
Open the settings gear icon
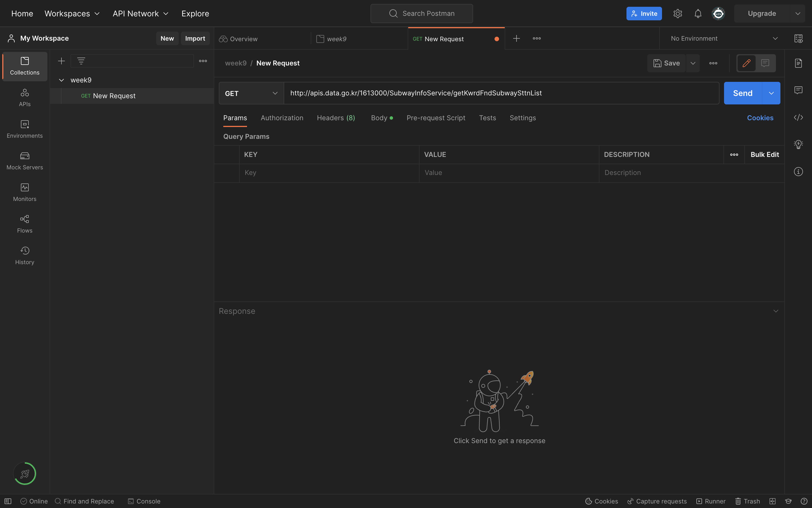[x=678, y=14]
